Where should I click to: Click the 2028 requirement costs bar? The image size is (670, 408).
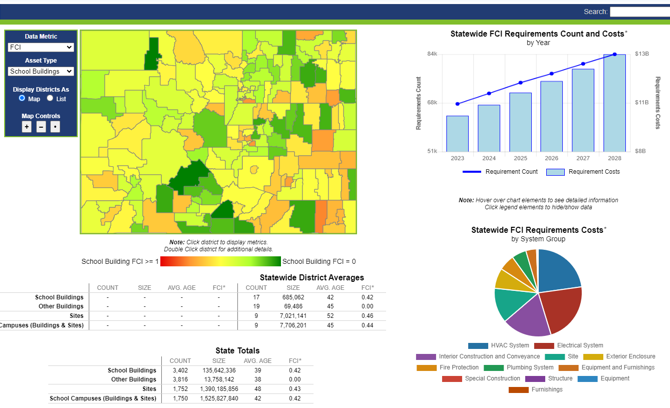pos(614,103)
